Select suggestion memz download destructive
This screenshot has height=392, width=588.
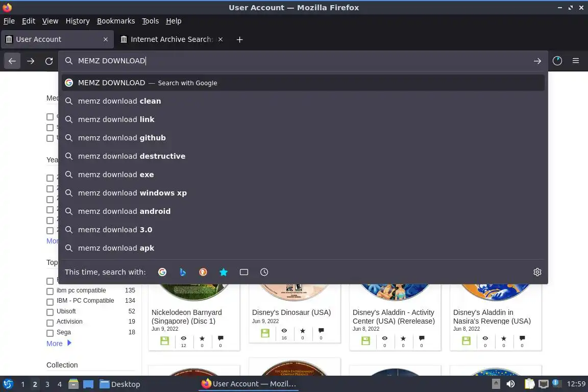point(303,156)
